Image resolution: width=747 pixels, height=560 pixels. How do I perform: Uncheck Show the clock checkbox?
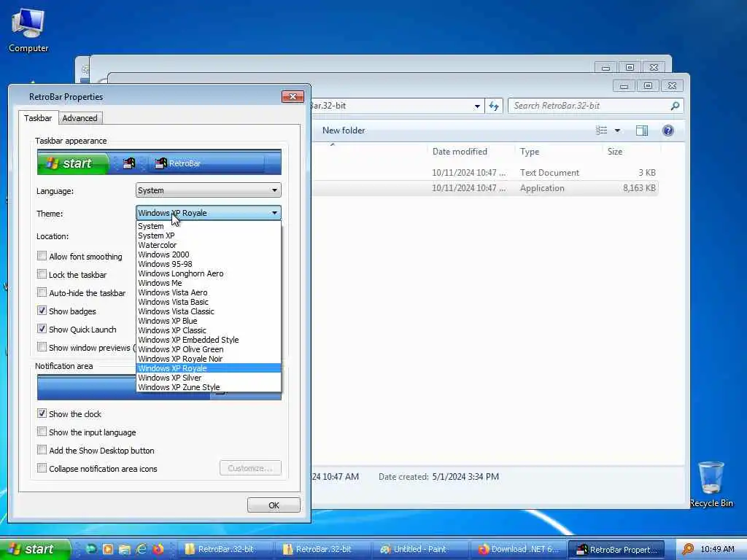42,413
